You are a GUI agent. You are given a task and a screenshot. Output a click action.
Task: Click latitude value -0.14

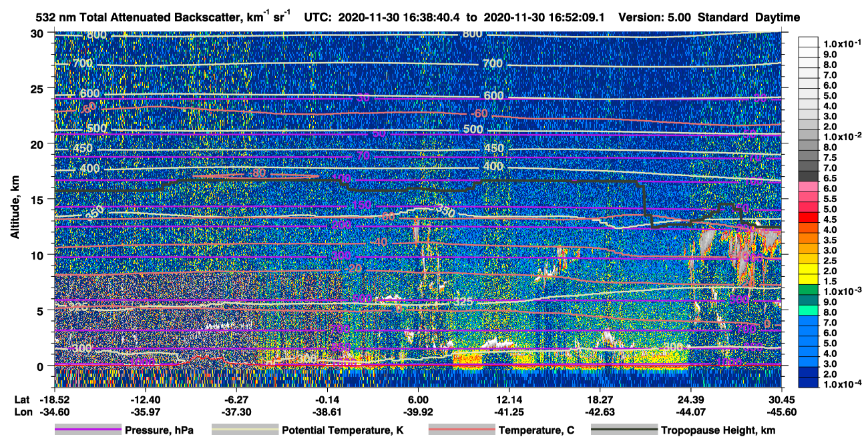tap(327, 400)
